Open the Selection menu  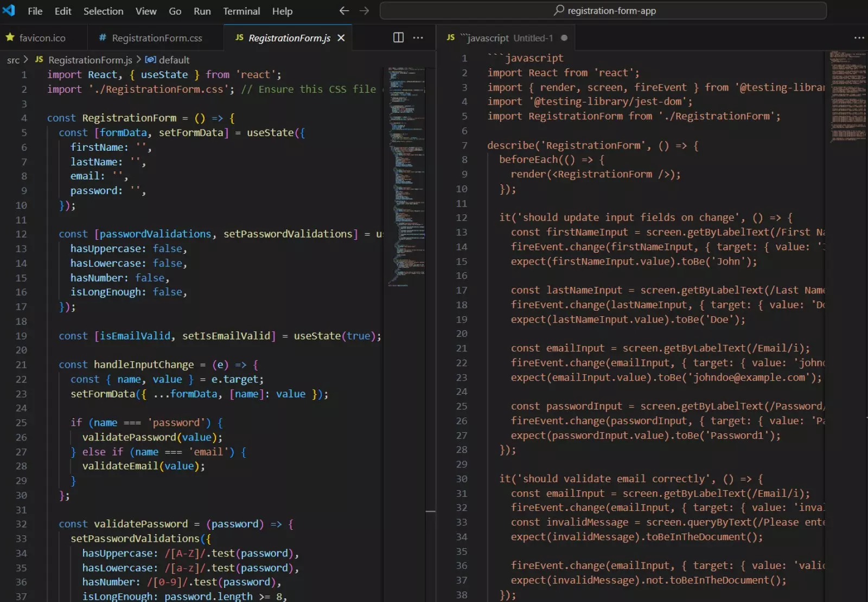click(x=103, y=11)
